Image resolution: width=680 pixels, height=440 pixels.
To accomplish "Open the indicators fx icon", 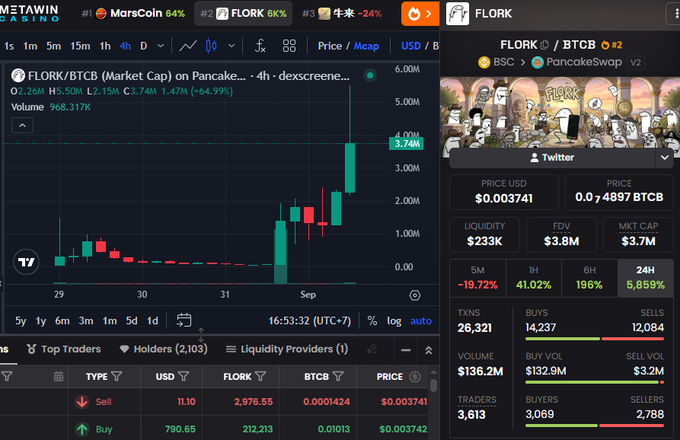I will point(260,46).
